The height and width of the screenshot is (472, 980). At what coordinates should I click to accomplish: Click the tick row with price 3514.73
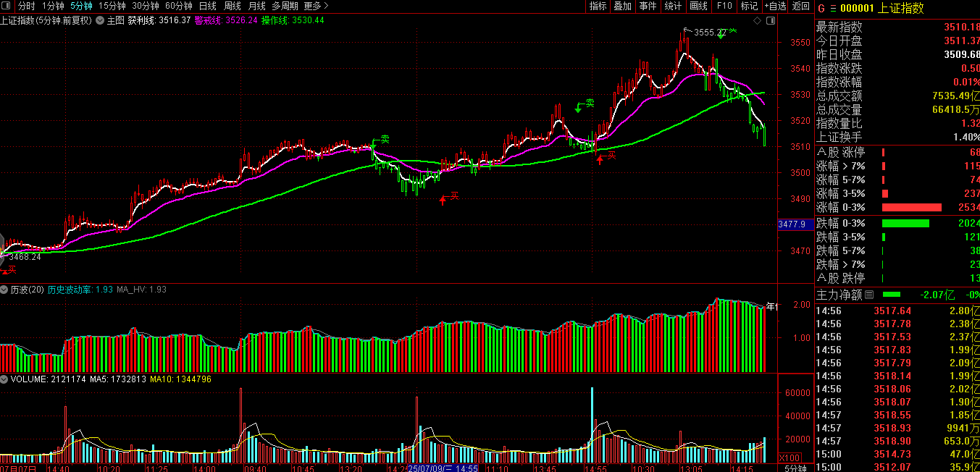point(898,454)
